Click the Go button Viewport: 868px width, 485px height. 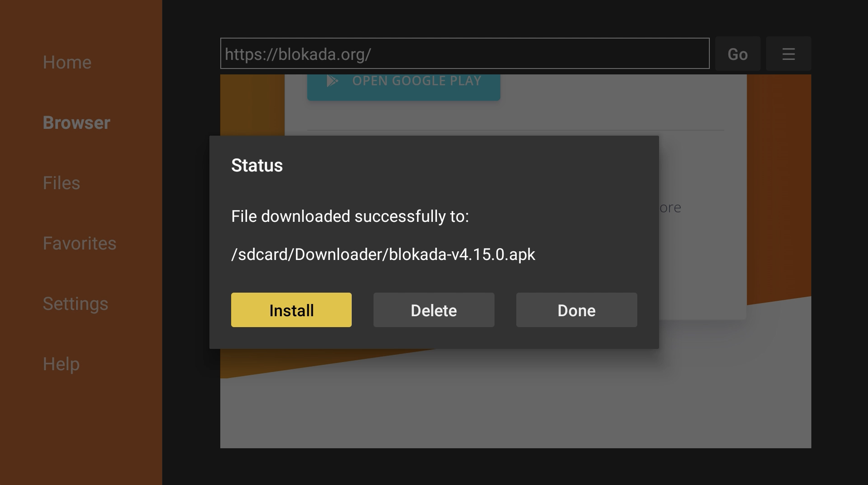point(737,54)
